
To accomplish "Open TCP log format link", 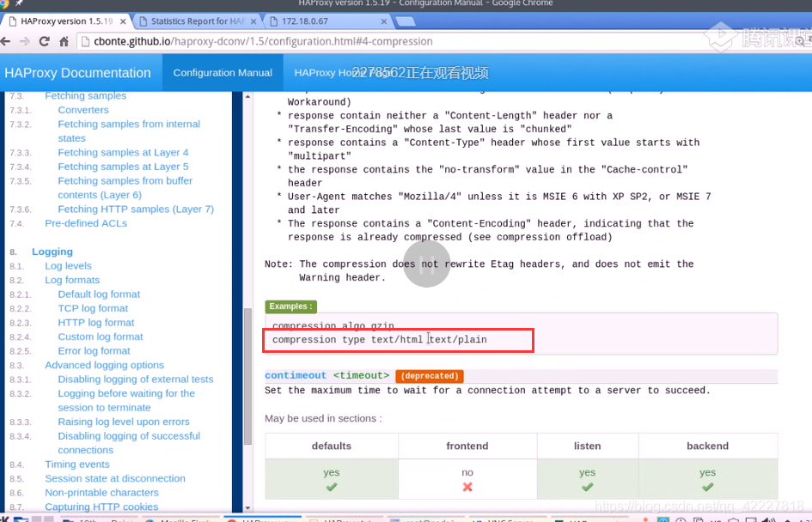I will pos(93,308).
